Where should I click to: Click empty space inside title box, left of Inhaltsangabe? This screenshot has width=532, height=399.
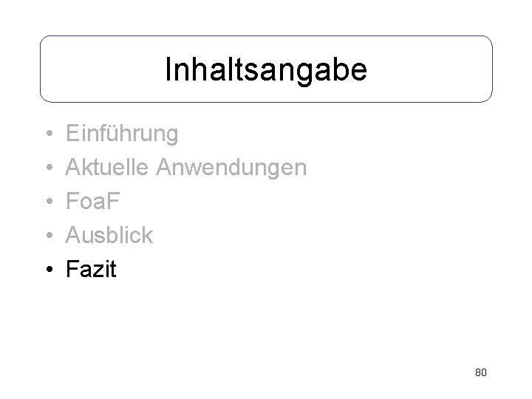96,69
